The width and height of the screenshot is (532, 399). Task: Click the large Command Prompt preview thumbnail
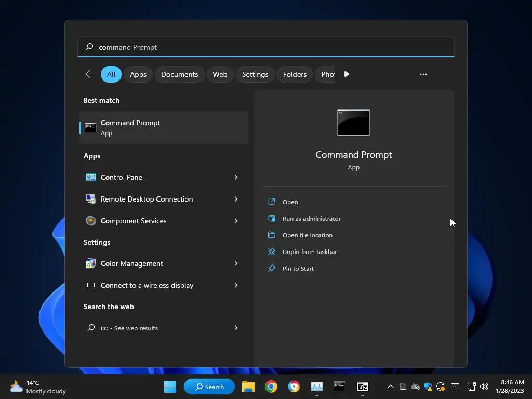[x=353, y=123]
